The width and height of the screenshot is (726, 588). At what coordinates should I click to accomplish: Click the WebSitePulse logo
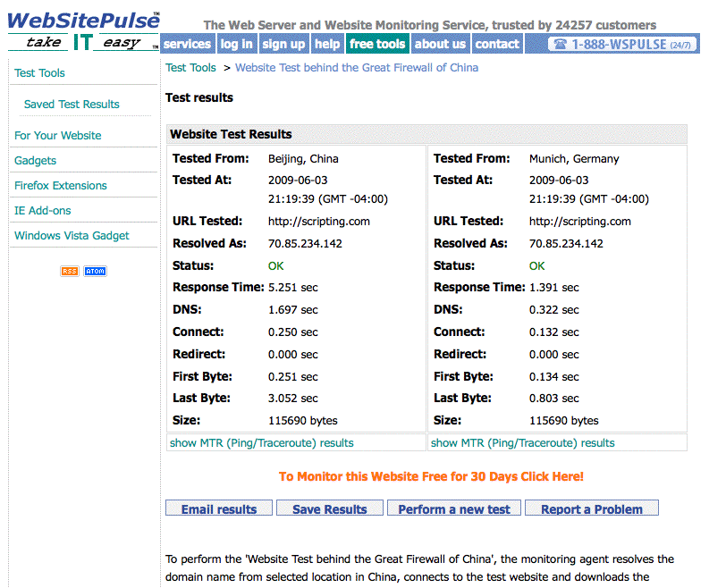click(x=83, y=30)
